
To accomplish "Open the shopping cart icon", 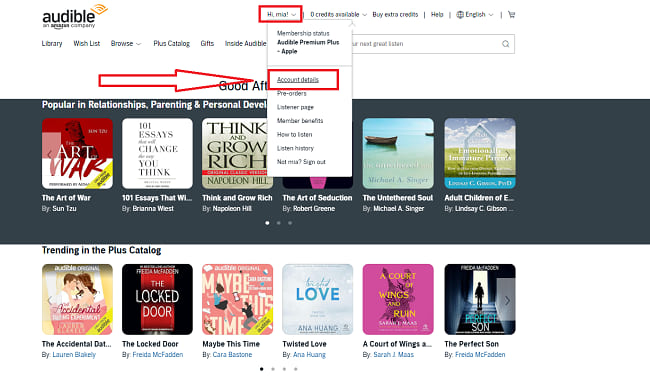I will point(512,15).
